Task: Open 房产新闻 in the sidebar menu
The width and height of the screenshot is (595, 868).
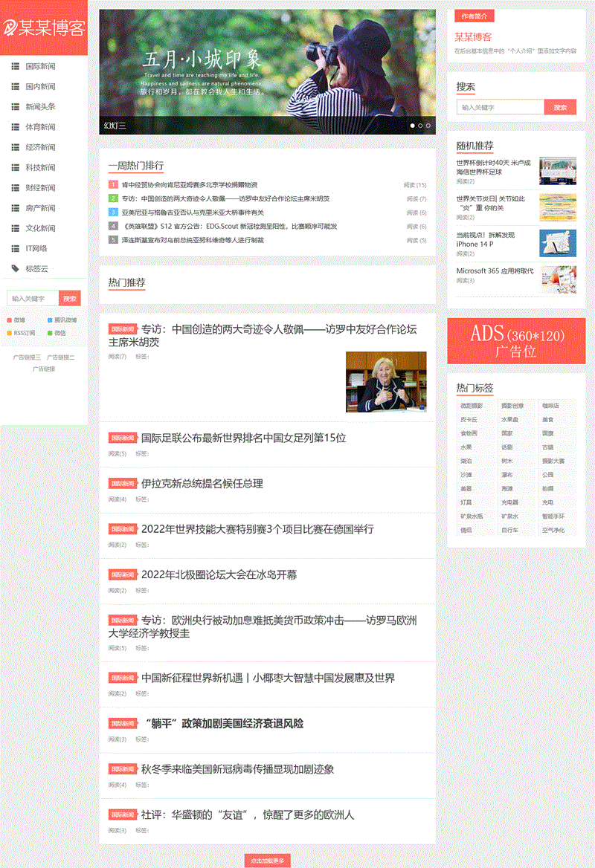Action: pos(40,208)
